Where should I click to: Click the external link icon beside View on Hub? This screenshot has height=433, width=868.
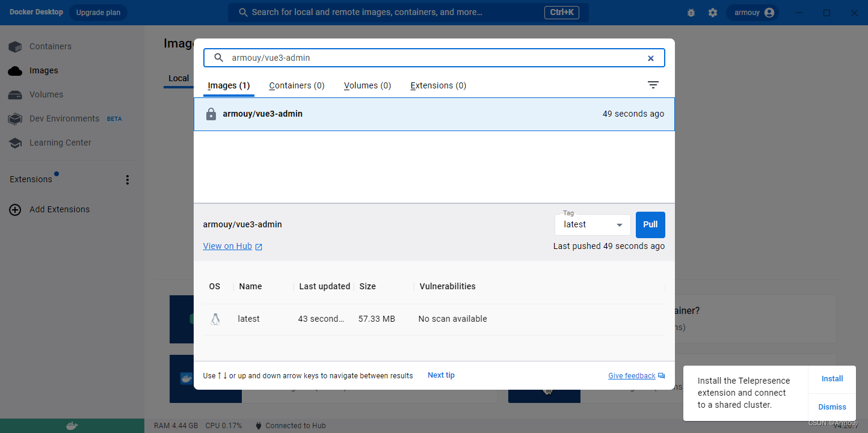pyautogui.click(x=259, y=247)
